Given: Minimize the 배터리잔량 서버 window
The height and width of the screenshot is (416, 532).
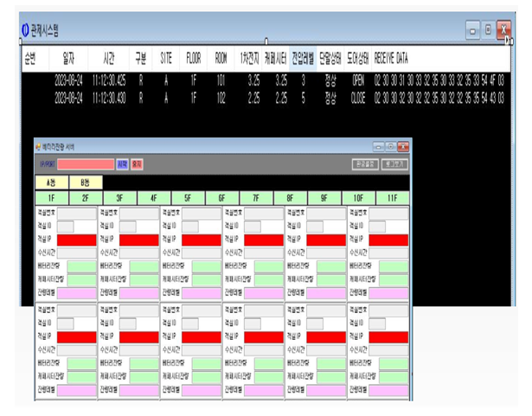Looking at the screenshot, I should 378,146.
